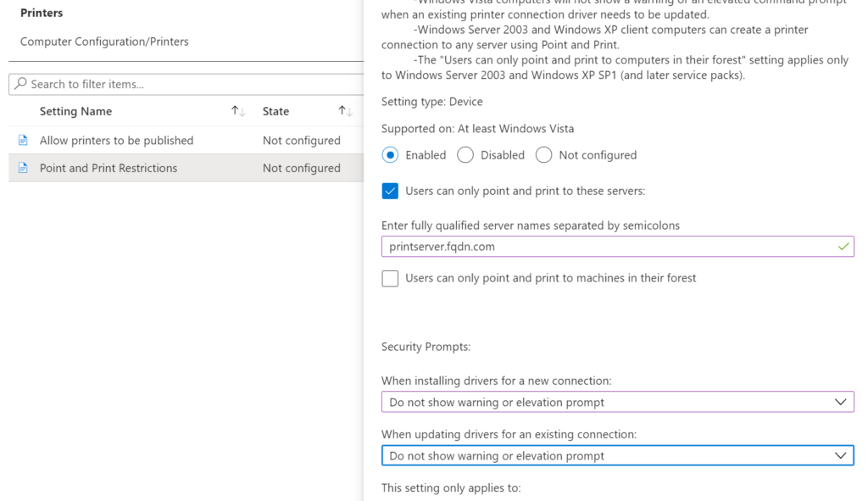
Task: Click the search magnifier icon in filter box
Action: pyautogui.click(x=20, y=84)
